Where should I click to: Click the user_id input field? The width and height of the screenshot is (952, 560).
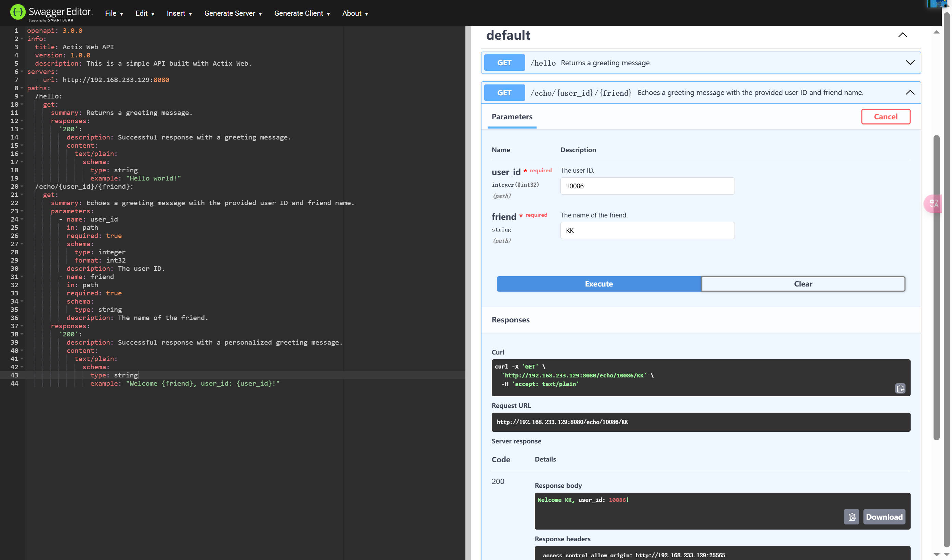click(x=647, y=186)
